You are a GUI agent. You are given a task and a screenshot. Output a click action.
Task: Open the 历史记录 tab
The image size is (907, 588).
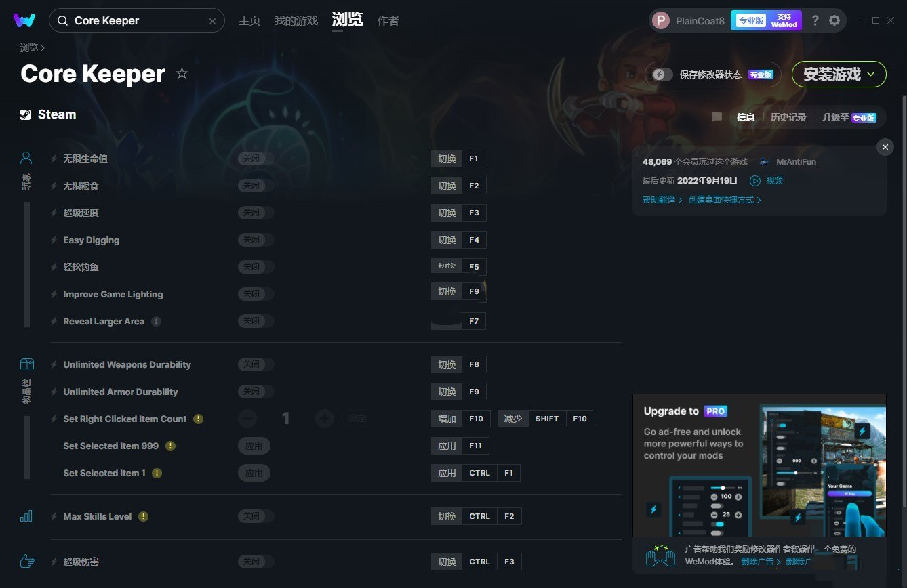click(788, 117)
